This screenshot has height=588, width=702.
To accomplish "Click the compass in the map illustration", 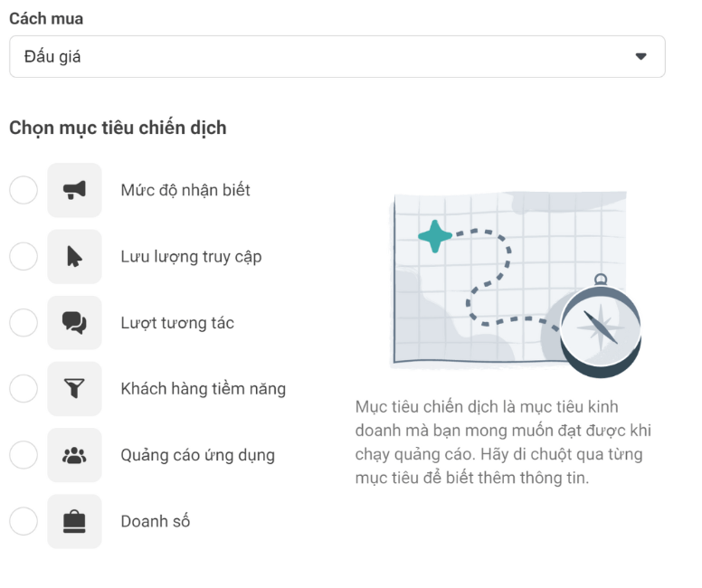I will 600,327.
